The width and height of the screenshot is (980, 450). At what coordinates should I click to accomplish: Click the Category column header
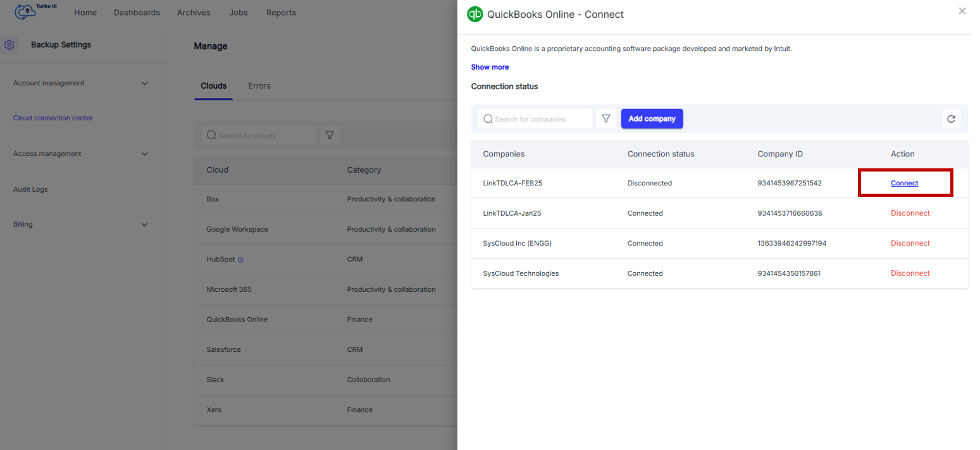[x=364, y=170]
